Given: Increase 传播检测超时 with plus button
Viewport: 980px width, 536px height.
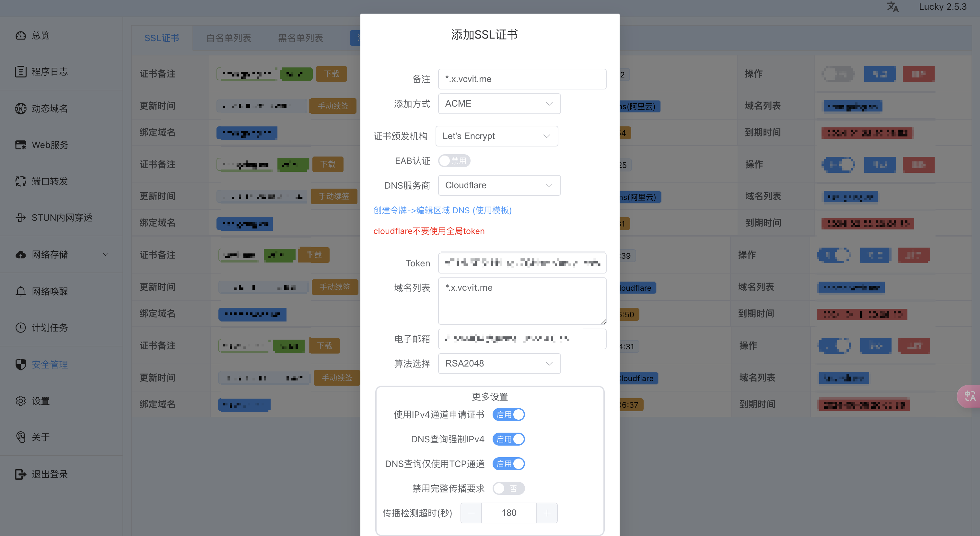Looking at the screenshot, I should 547,513.
